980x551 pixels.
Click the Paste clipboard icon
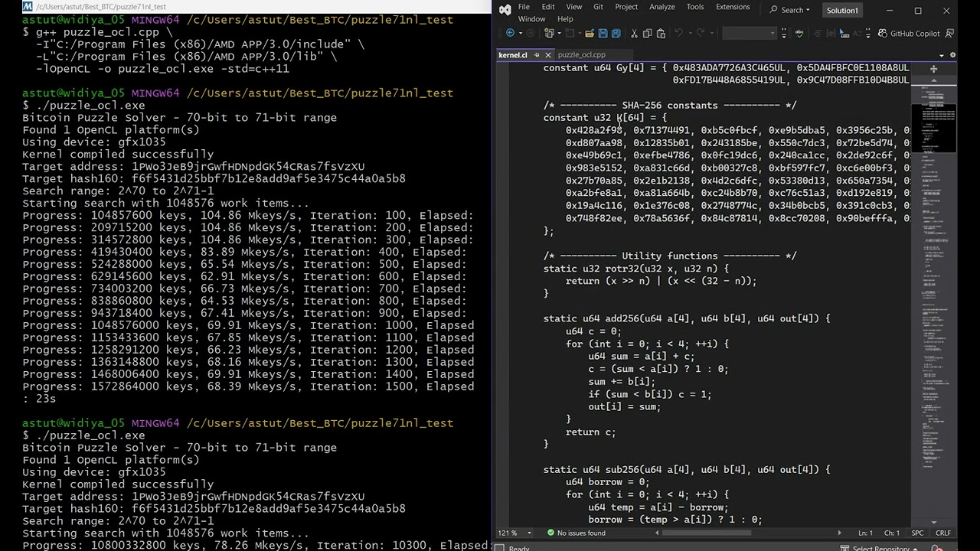[x=661, y=33]
